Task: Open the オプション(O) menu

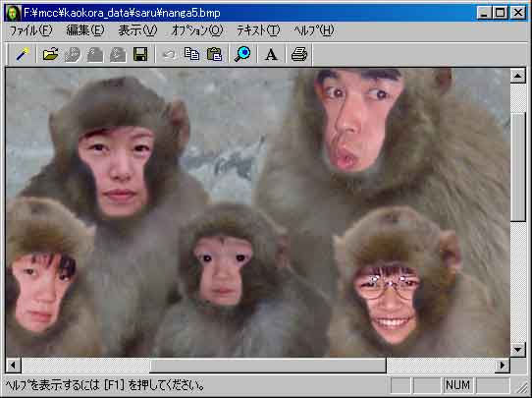Action: point(197,30)
